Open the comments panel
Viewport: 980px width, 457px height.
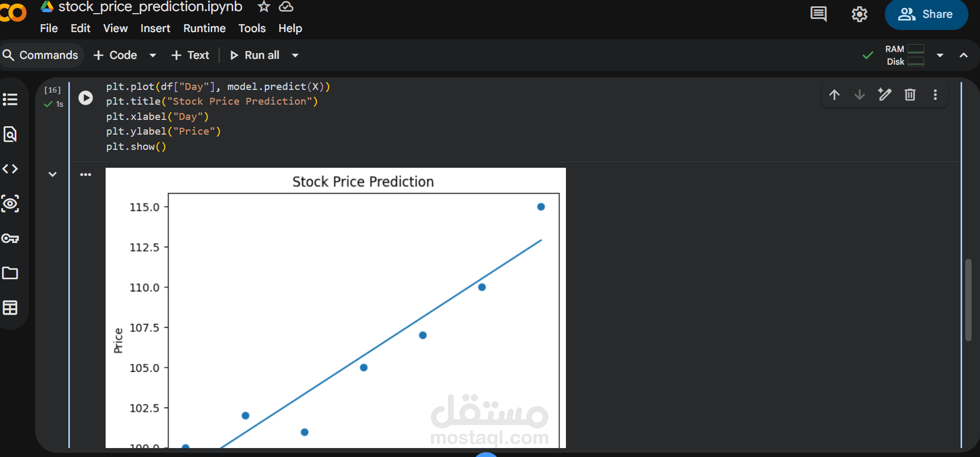(x=818, y=14)
